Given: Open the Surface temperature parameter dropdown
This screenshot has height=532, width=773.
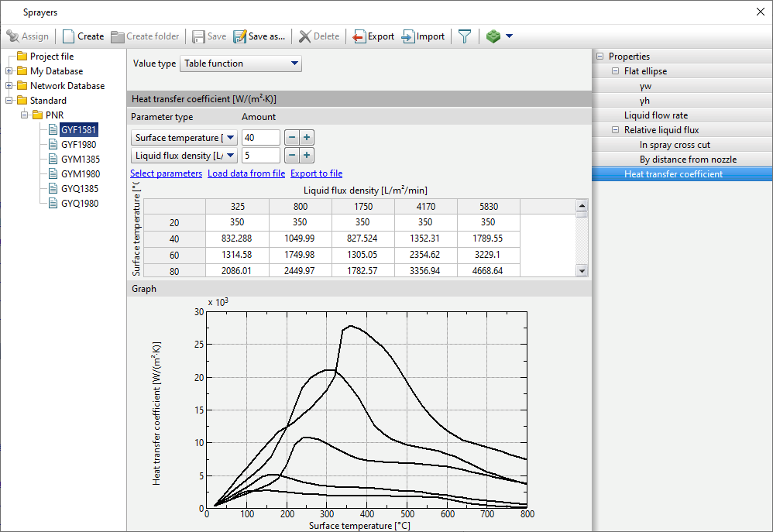Looking at the screenshot, I should click(231, 138).
